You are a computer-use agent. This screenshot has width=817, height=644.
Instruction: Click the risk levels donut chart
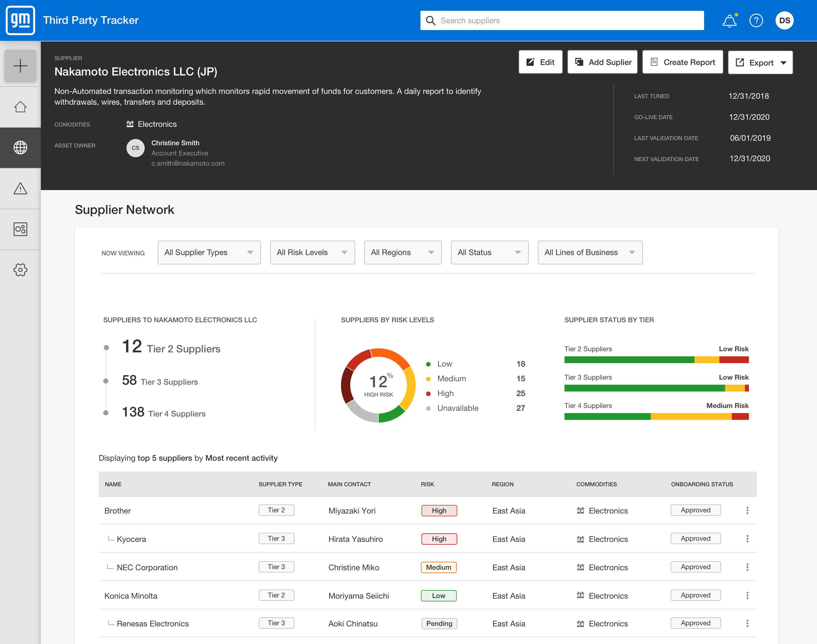click(x=378, y=385)
